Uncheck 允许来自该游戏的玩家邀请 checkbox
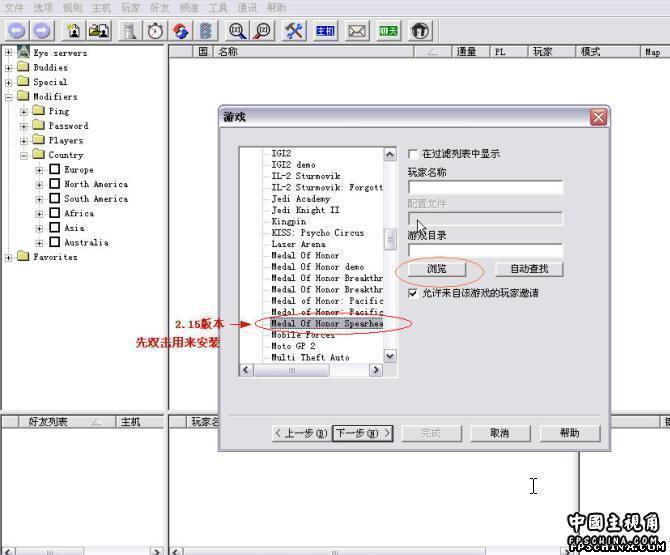 (413, 293)
